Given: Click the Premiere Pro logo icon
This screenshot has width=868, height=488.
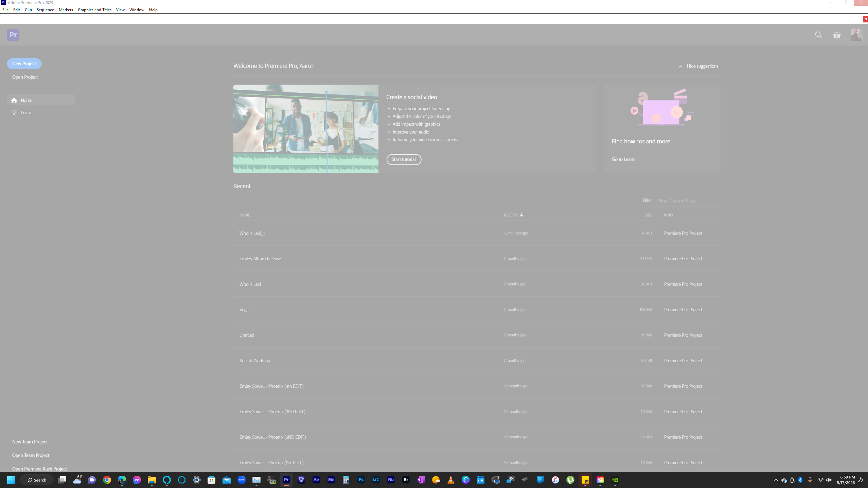Looking at the screenshot, I should coord(13,35).
